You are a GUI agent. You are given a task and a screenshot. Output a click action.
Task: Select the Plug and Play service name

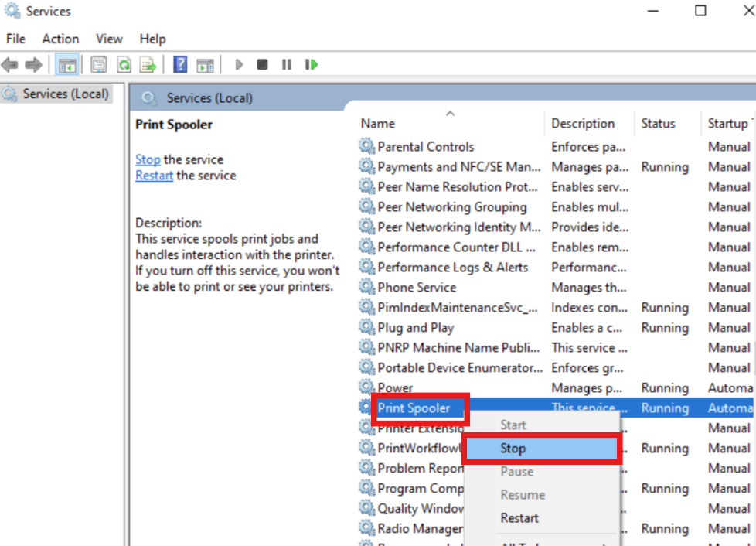point(416,328)
